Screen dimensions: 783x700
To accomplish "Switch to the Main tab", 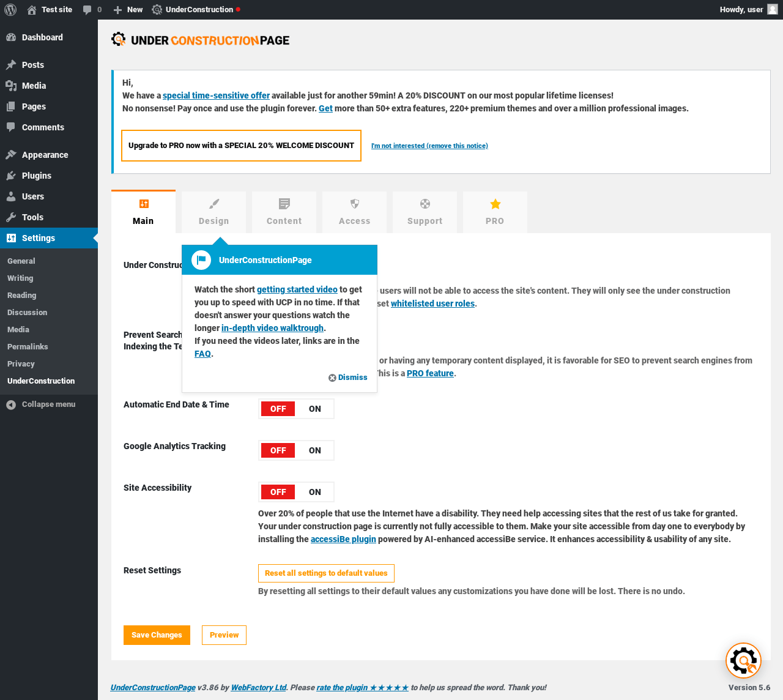I will point(143,212).
